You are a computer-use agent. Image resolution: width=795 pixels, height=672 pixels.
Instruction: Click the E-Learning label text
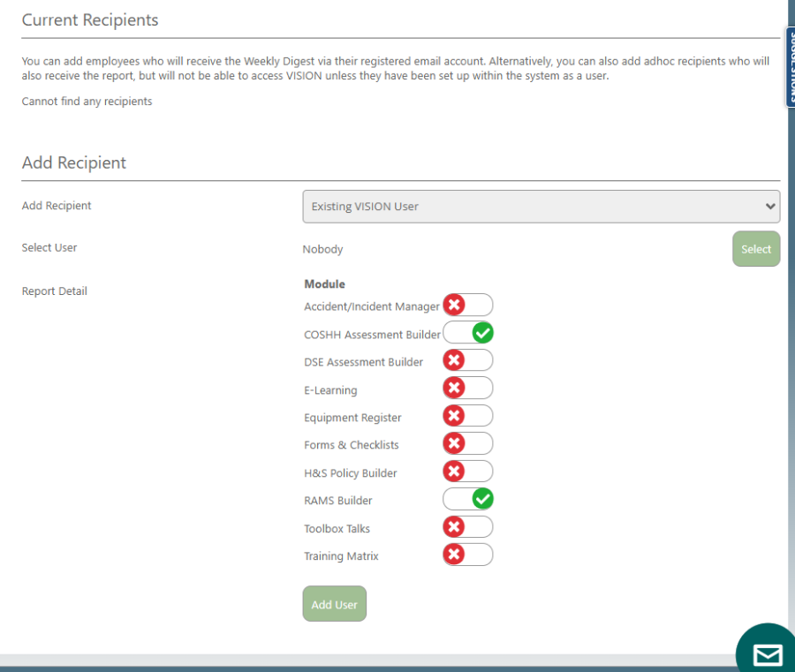click(330, 390)
